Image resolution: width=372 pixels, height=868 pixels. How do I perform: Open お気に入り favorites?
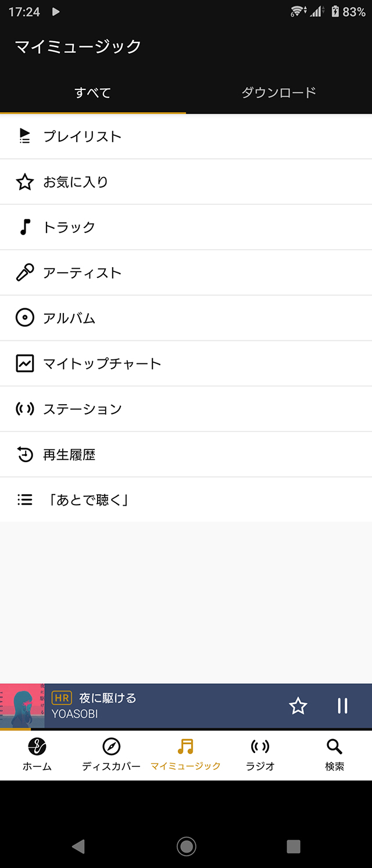[x=23, y=182]
